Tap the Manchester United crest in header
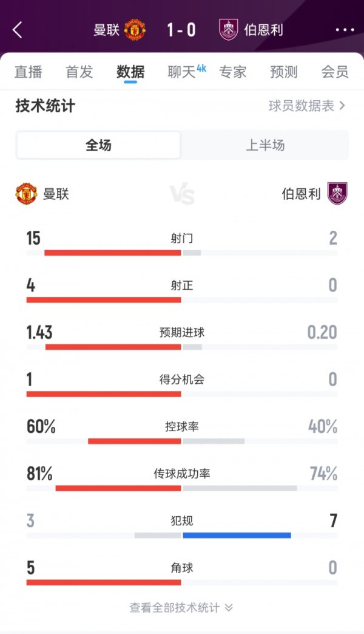This screenshot has height=634, width=364. point(135,30)
